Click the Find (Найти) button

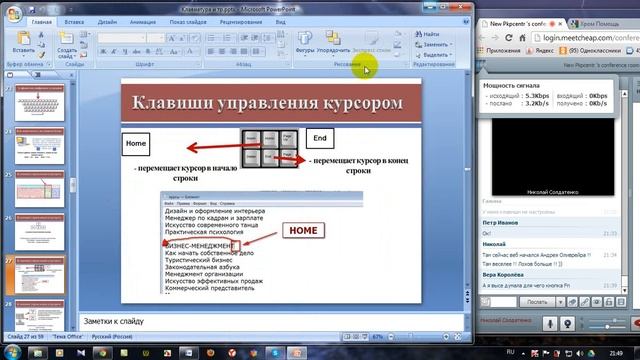tap(427, 34)
